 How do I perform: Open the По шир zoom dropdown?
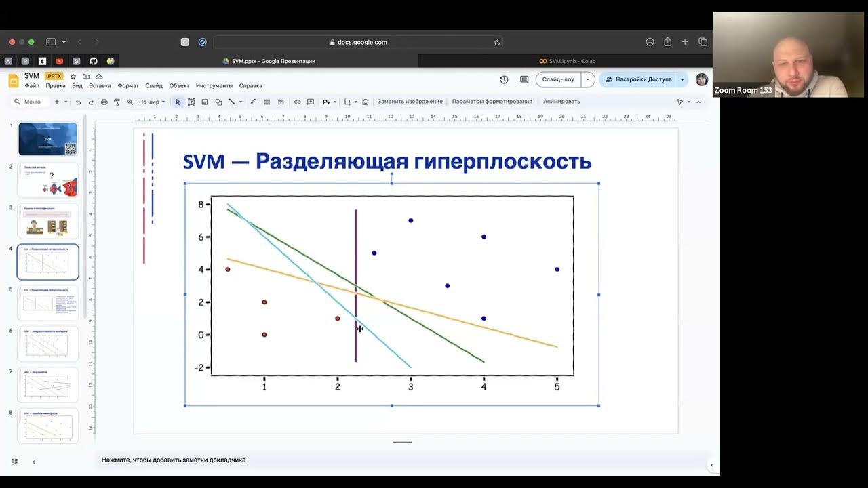[x=152, y=102]
